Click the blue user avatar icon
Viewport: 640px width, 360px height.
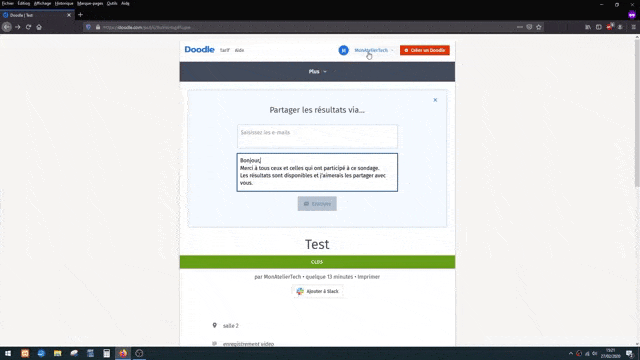344,50
